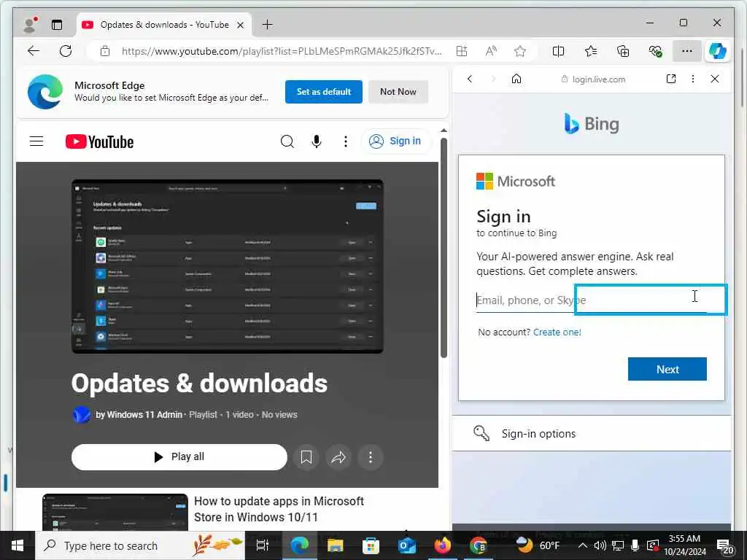This screenshot has height=560, width=747.
Task: Dismiss prompt with Not Now
Action: click(x=398, y=91)
